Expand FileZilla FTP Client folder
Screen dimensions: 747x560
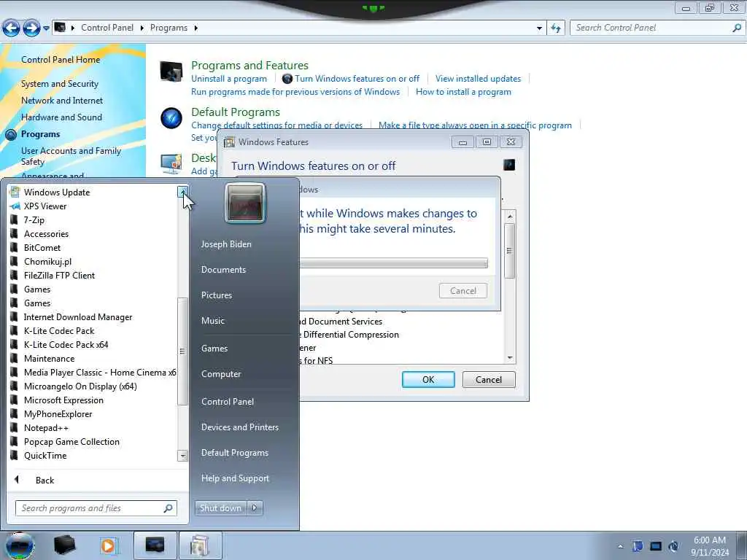click(x=59, y=275)
